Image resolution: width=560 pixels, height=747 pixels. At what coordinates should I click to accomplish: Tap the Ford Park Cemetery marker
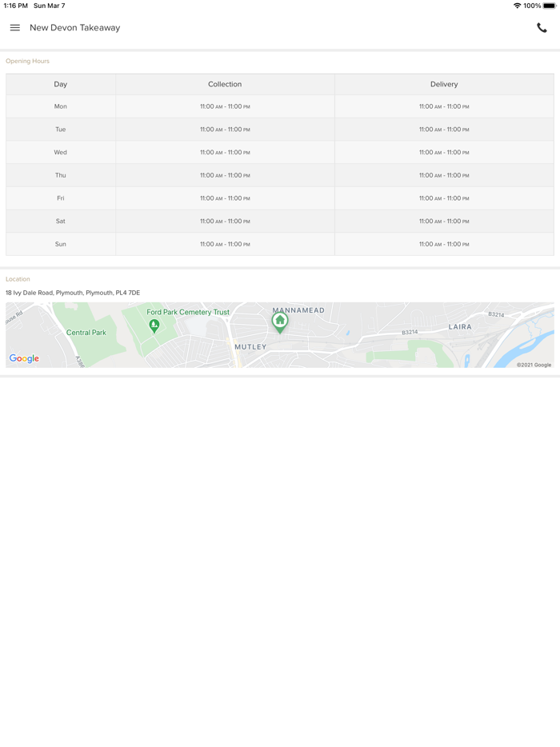pyautogui.click(x=154, y=325)
